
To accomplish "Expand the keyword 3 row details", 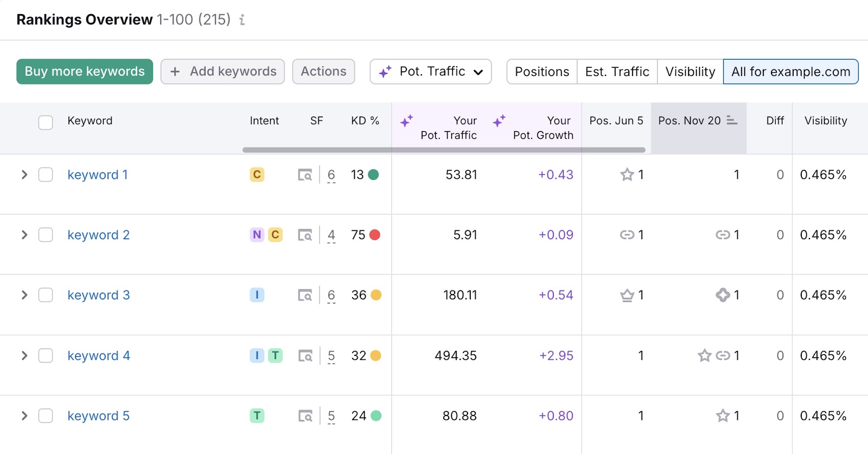I will (x=24, y=295).
